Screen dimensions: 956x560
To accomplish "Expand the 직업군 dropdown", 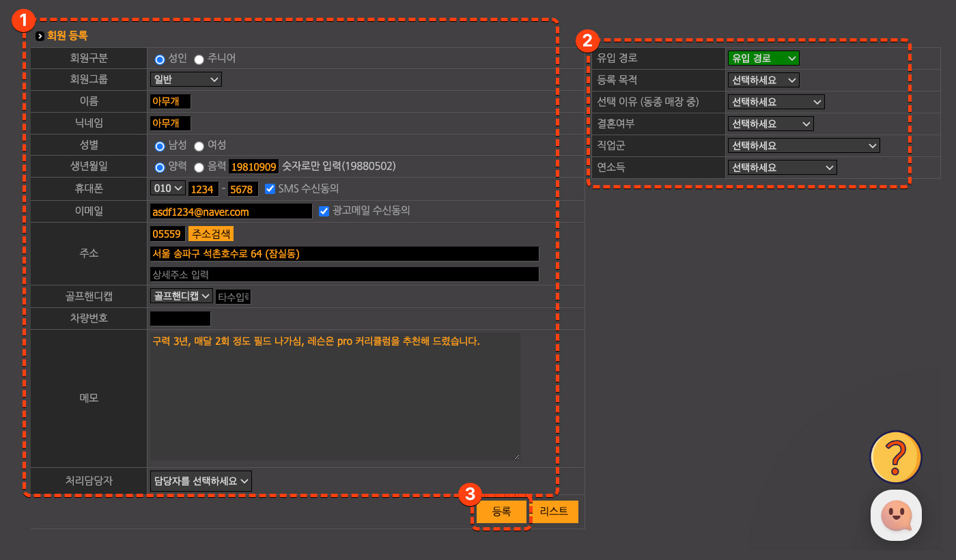I will pos(803,145).
